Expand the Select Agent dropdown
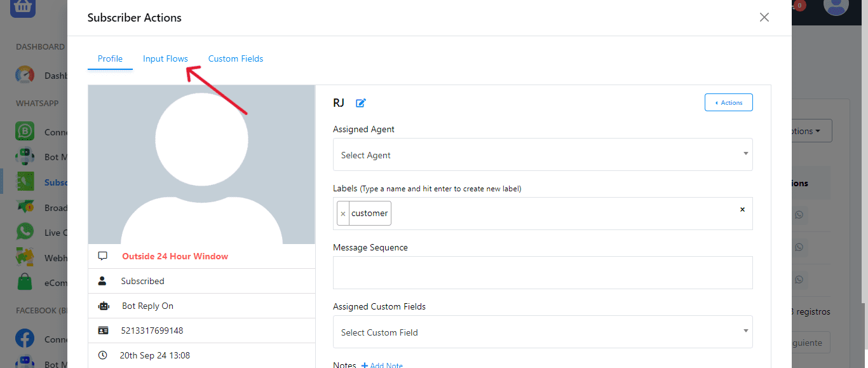This screenshot has width=868, height=368. click(542, 155)
